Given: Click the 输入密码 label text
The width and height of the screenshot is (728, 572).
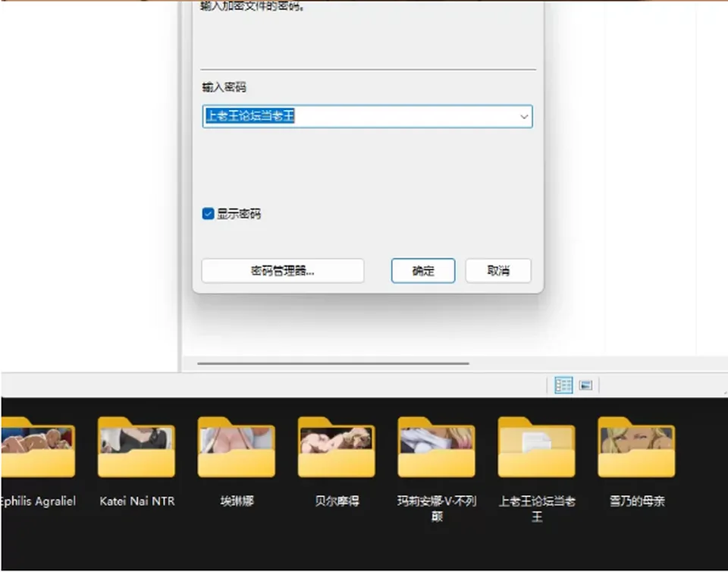Looking at the screenshot, I should [224, 87].
